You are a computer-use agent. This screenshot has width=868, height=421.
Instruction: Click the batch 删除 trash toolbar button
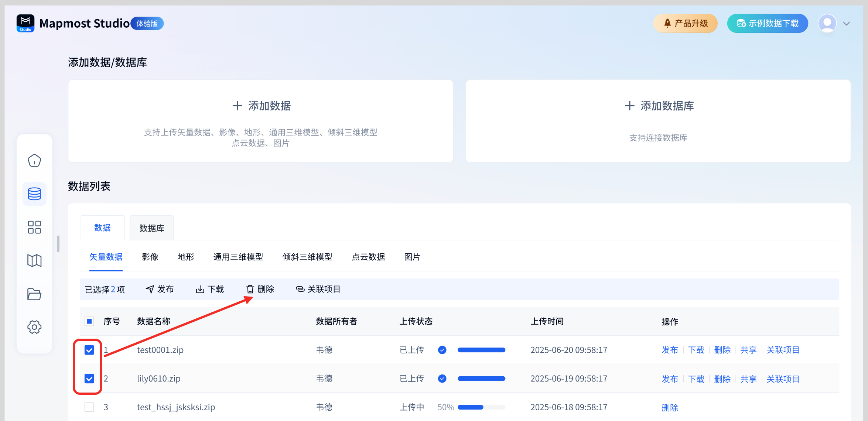(x=260, y=289)
